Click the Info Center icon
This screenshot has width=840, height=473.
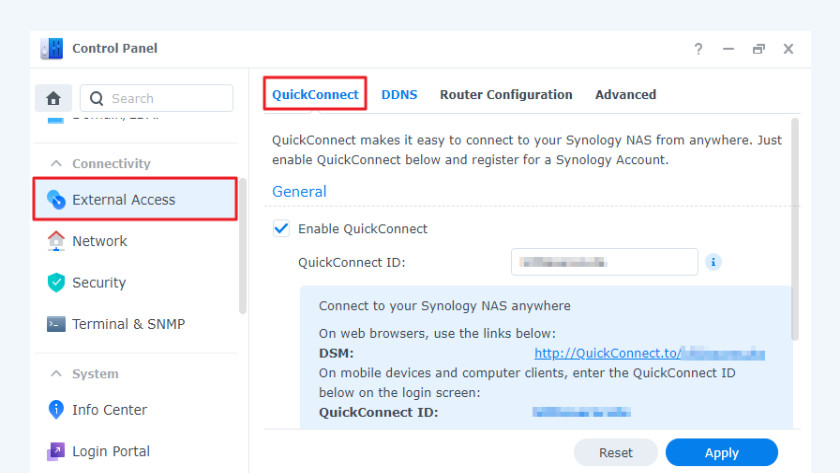pos(56,410)
